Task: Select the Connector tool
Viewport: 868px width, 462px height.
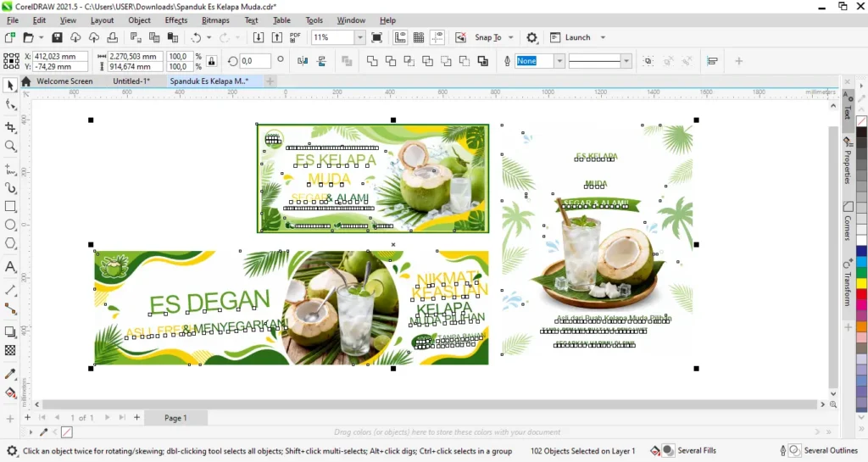Action: (10, 309)
